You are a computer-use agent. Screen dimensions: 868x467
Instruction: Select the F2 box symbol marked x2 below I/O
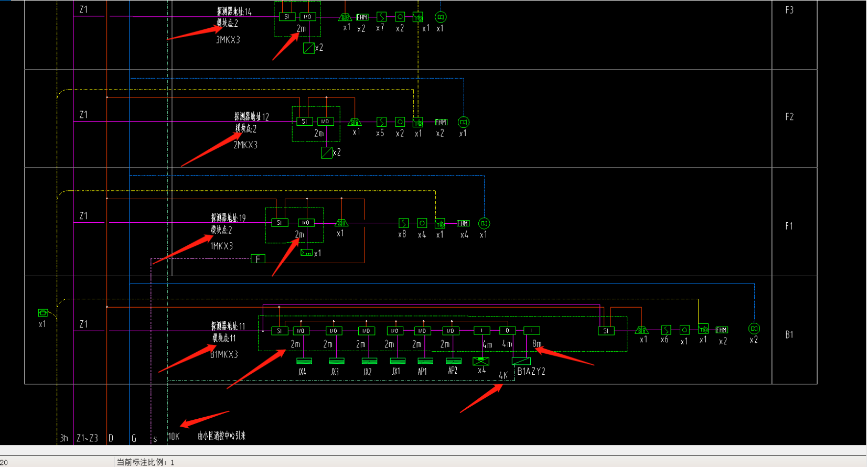click(327, 153)
